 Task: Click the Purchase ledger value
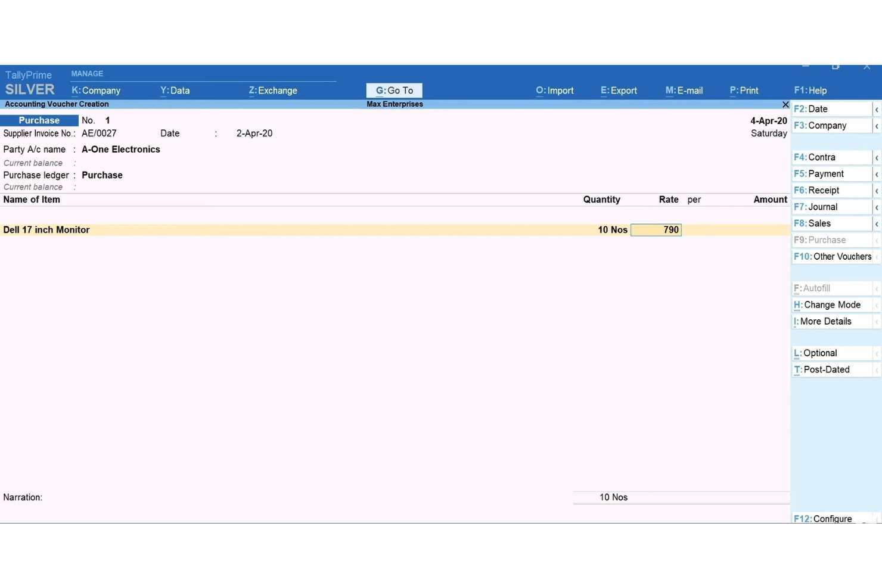[102, 175]
